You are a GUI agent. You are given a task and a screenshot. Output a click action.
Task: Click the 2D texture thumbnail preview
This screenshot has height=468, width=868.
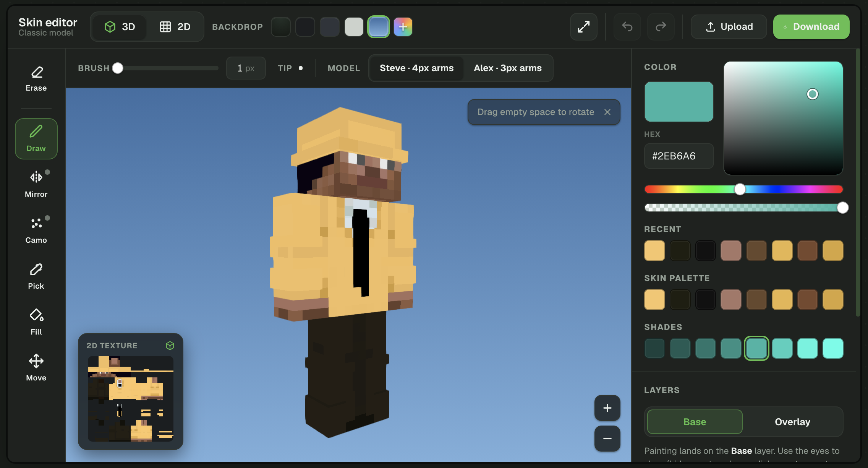[x=131, y=399]
